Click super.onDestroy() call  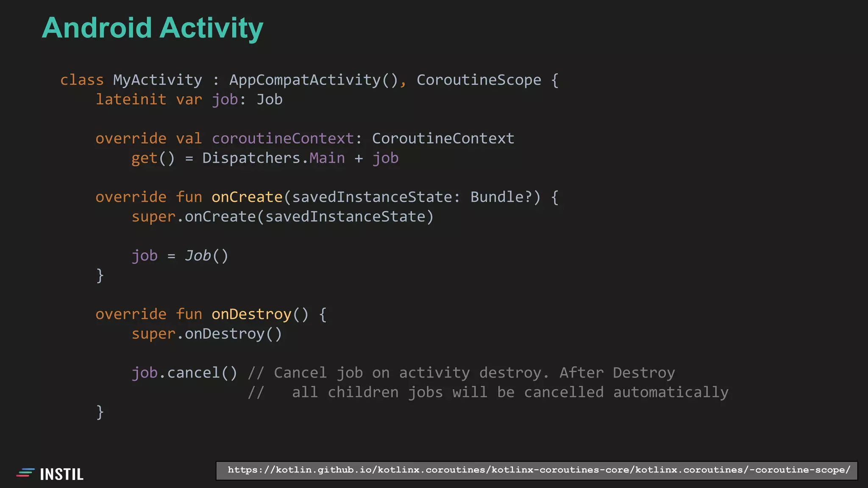(x=206, y=334)
